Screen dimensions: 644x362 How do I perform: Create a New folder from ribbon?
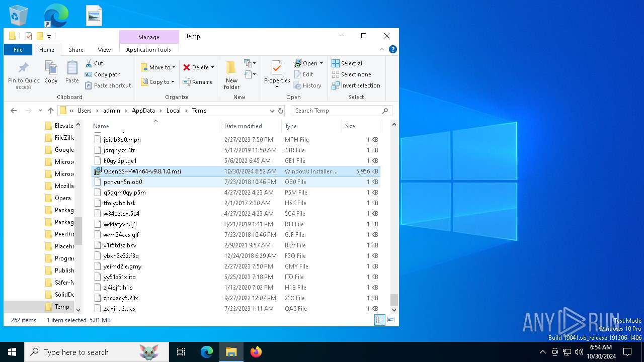pyautogui.click(x=231, y=75)
